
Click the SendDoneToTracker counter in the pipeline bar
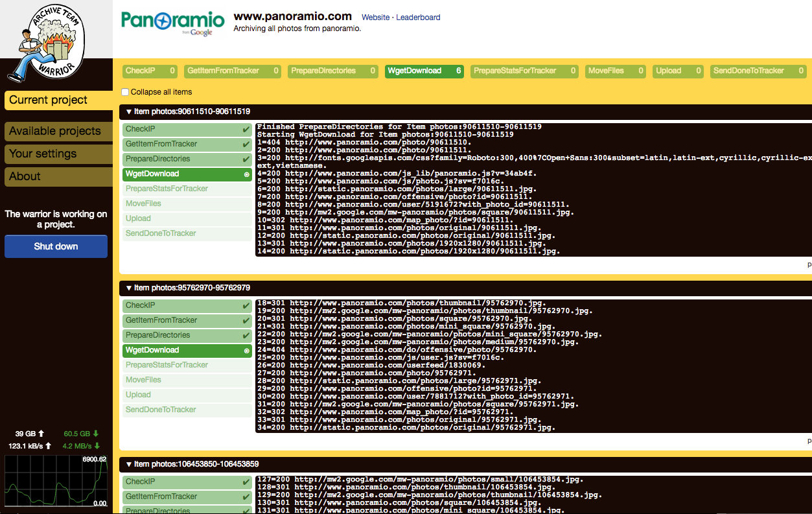759,71
